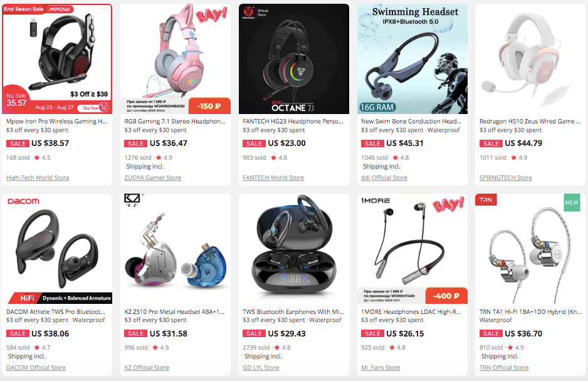
Task: Visit the Mi_Fans Store link
Action: point(381,367)
